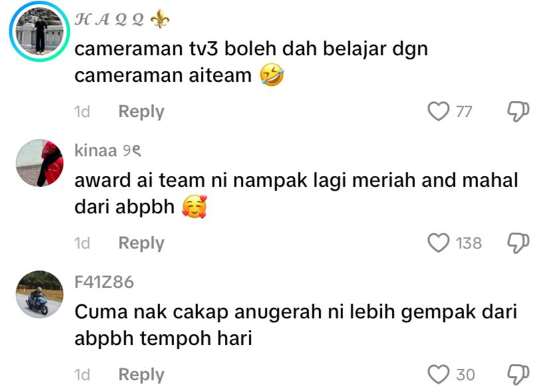
Task: Like F41Z86's comment with 30 likes
Action: [438, 375]
